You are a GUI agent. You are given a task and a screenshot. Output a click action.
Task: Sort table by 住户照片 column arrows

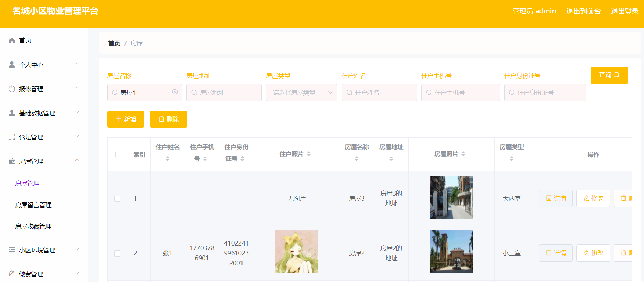pos(309,154)
